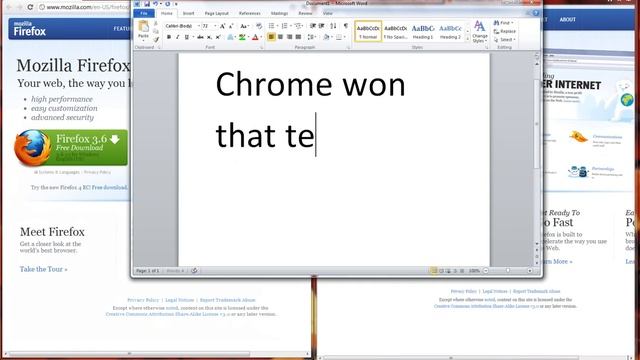Click the Line Spacing icon
The width and height of the screenshot is (640, 360).
click(311, 37)
